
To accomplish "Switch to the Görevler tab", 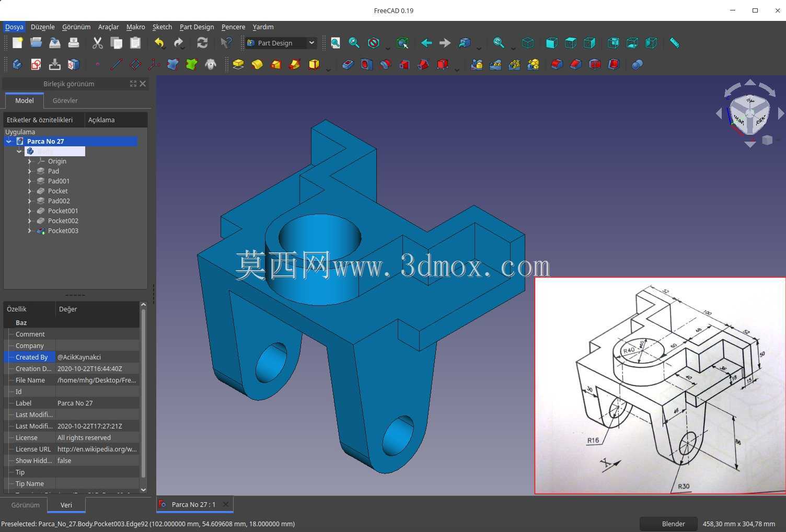I will pos(65,100).
